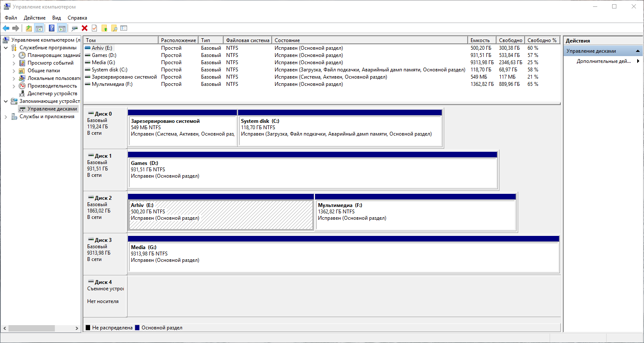Click the yellow page with green arrow icon
This screenshot has width=644, height=343.
104,28
